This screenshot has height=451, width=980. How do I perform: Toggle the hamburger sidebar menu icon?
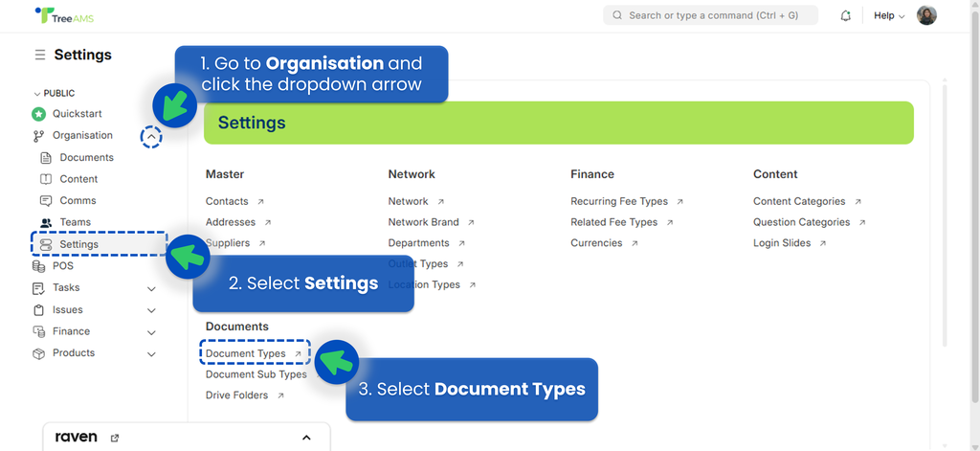point(40,56)
